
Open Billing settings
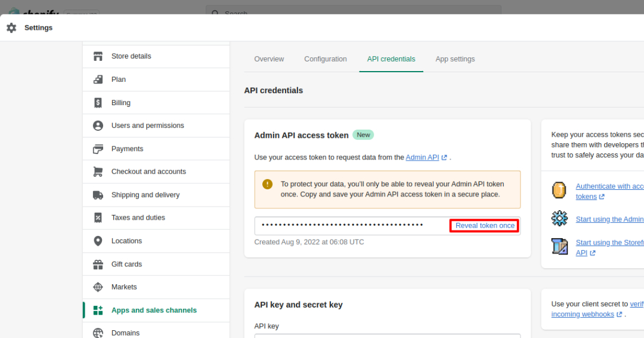pos(156,102)
